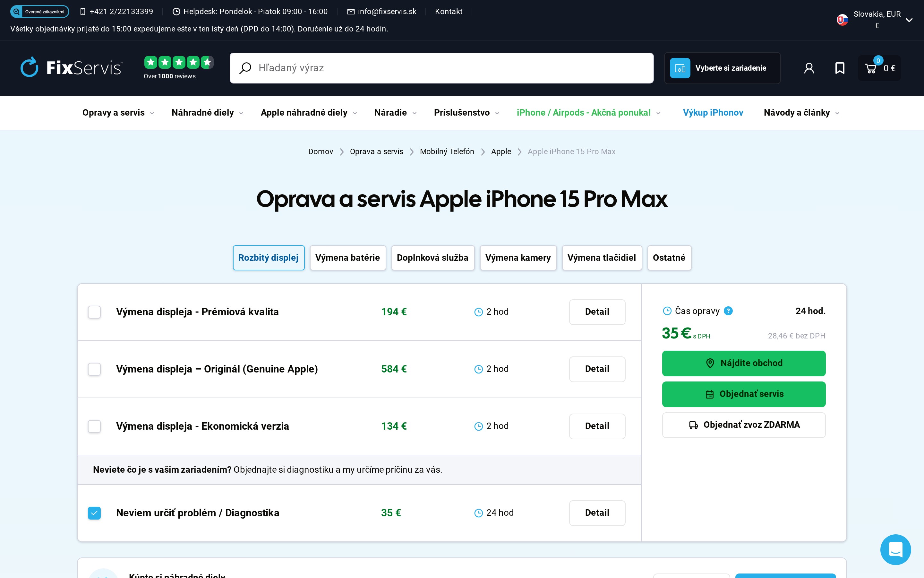
Task: Expand the Príslušenstvo menu
Action: [x=466, y=113]
